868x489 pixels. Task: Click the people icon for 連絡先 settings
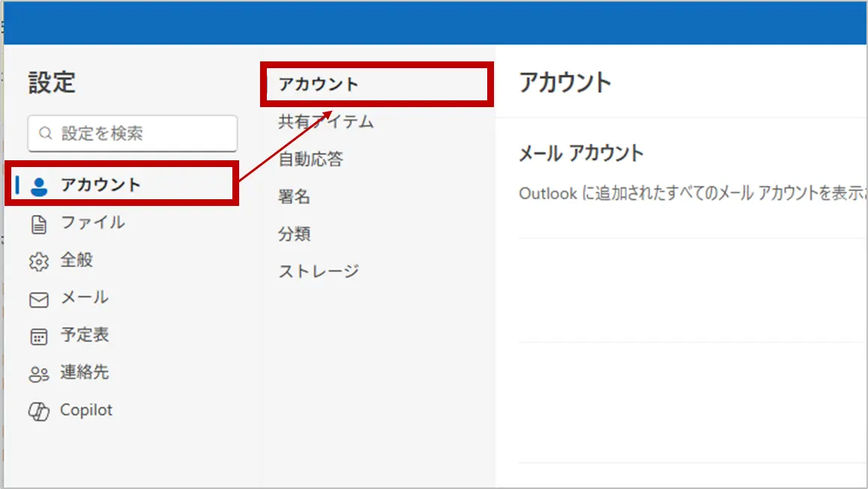[x=38, y=374]
